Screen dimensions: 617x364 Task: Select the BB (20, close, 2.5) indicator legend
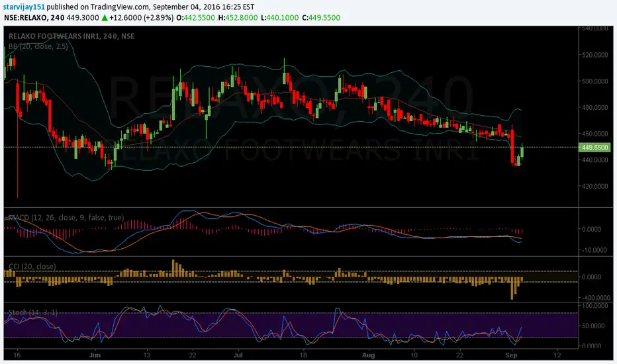[x=38, y=46]
